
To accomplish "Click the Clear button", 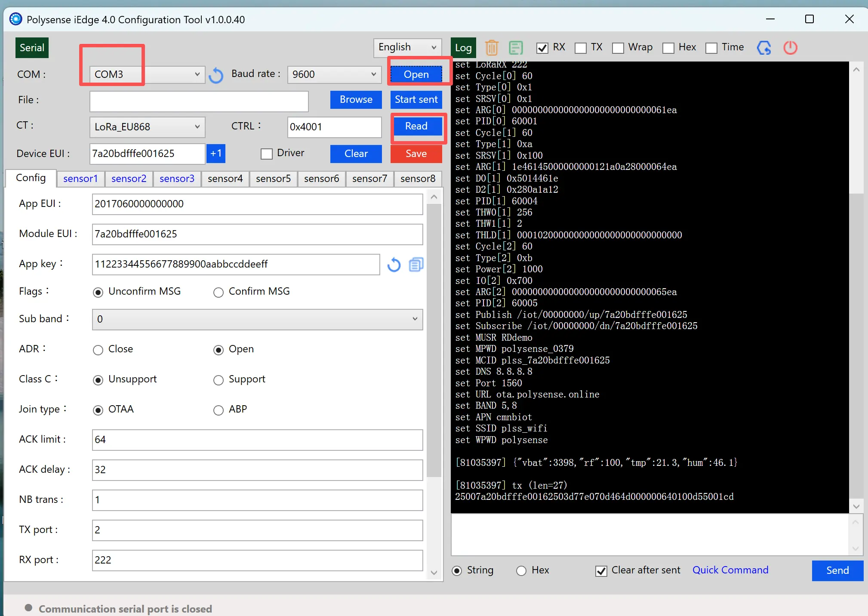I will [356, 154].
